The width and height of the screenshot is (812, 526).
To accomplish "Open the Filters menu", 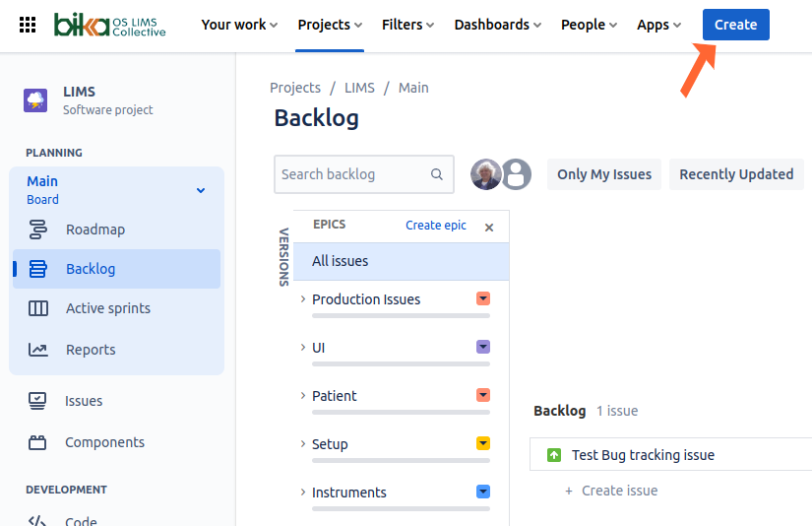I will pos(408,25).
